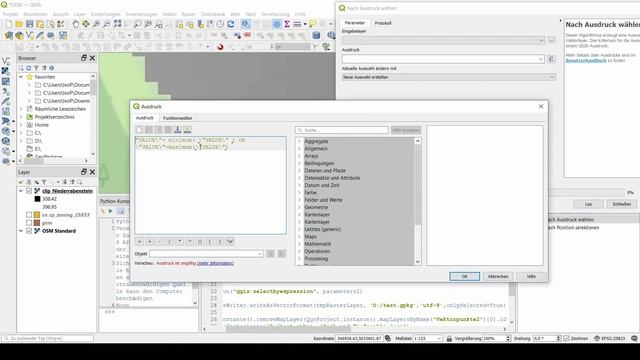640x360 pixels.
Task: Click the New Project icon in main toolbar
Action: coord(9,24)
